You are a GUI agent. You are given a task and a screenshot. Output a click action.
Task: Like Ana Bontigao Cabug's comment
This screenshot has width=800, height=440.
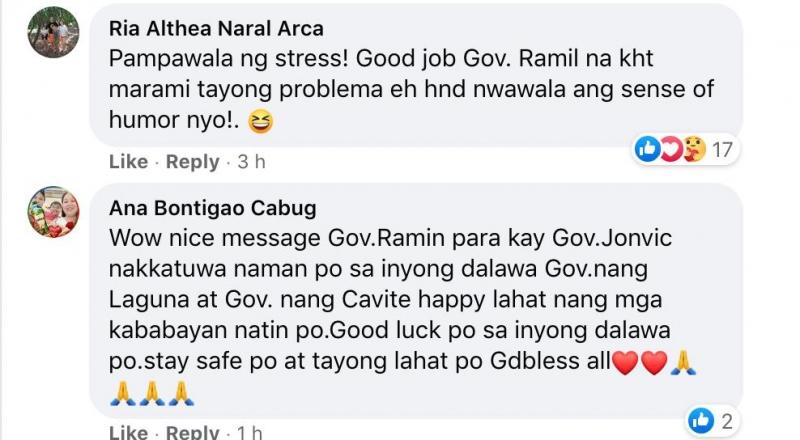(128, 433)
